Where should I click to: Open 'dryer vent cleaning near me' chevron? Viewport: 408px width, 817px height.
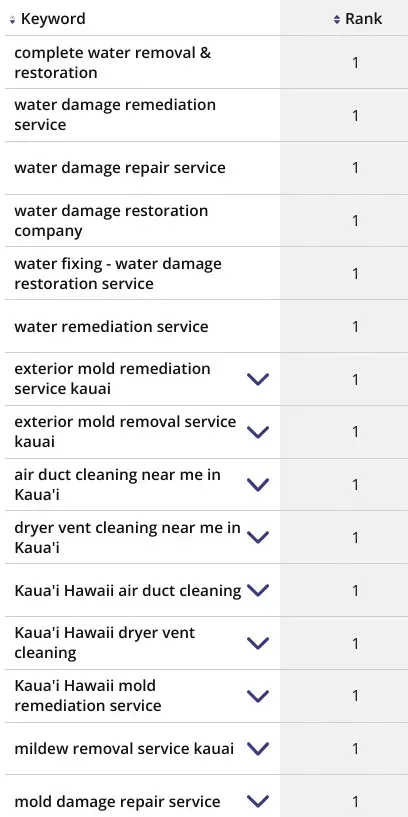(x=258, y=537)
